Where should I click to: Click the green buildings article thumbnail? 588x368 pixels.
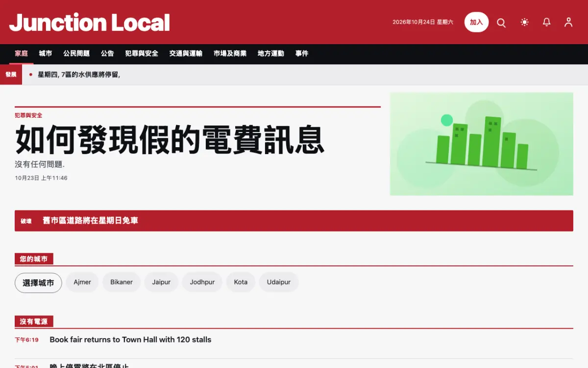tap(482, 144)
